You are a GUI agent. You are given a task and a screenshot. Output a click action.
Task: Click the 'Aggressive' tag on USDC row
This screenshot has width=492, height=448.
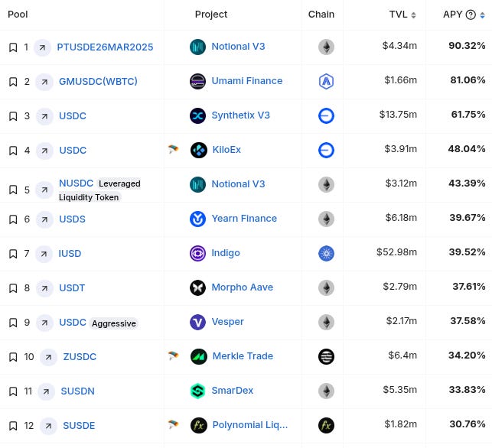point(114,323)
